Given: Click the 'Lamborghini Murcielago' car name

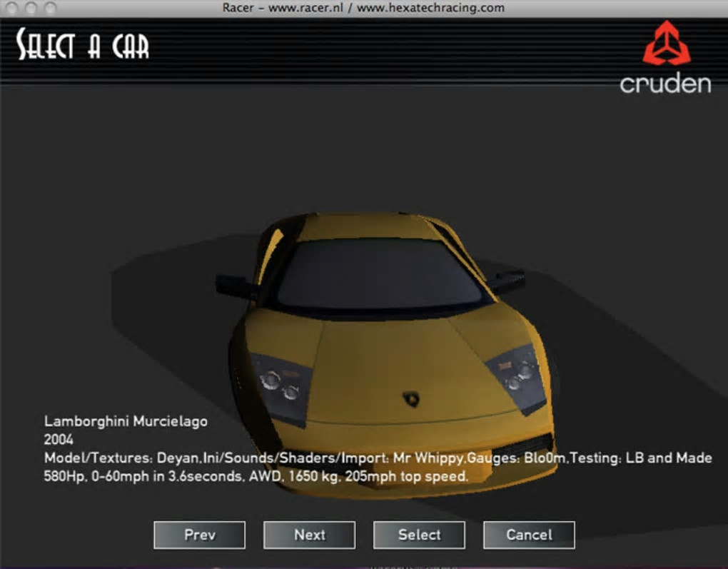Looking at the screenshot, I should tap(126, 421).
